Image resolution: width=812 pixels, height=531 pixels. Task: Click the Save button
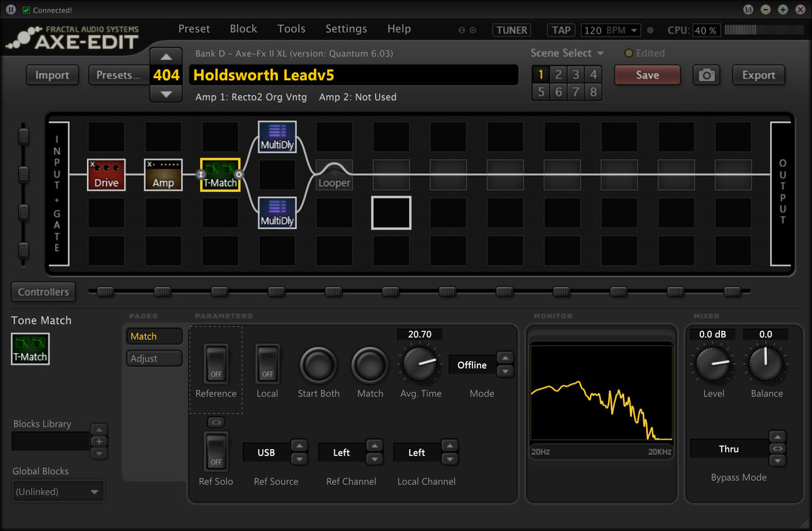coord(647,75)
